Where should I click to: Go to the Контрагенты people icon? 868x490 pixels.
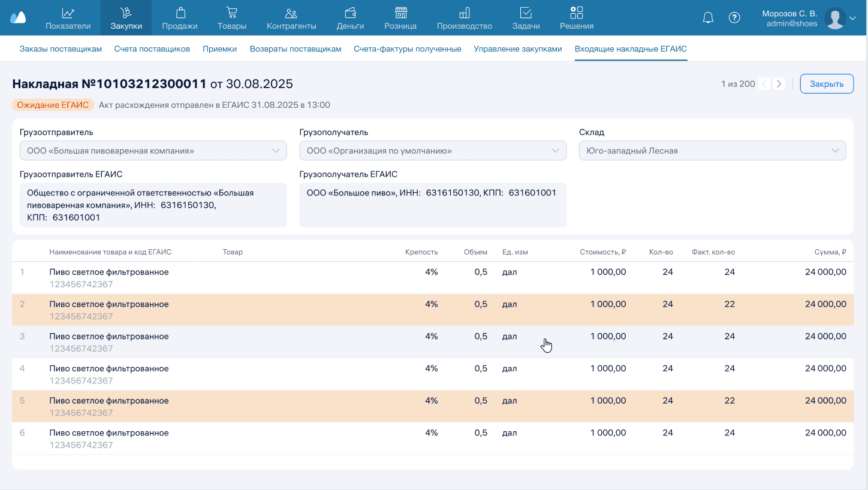pyautogui.click(x=291, y=13)
